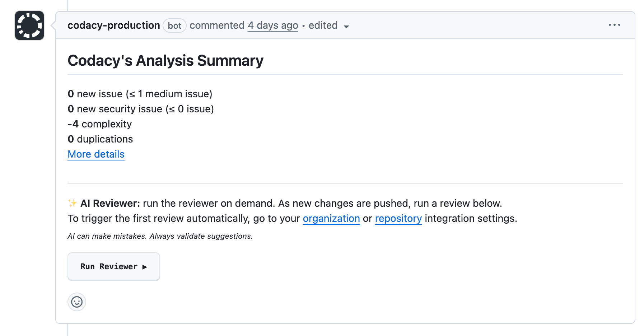Open the codacy-production profile link
The image size is (644, 336).
pos(114,25)
